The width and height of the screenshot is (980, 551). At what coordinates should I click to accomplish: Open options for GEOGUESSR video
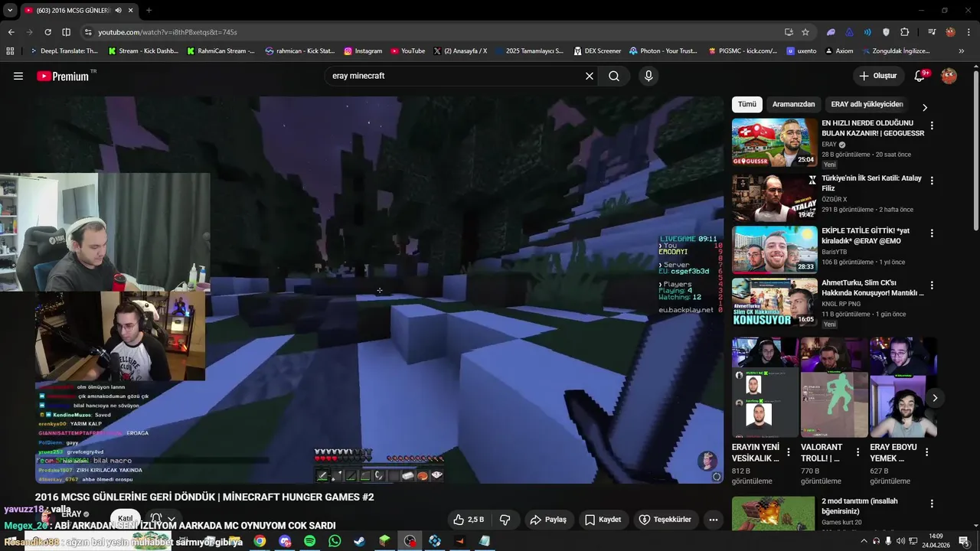(932, 126)
